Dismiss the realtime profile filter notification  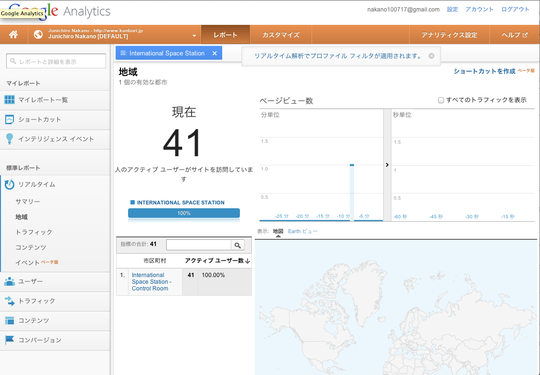point(431,56)
